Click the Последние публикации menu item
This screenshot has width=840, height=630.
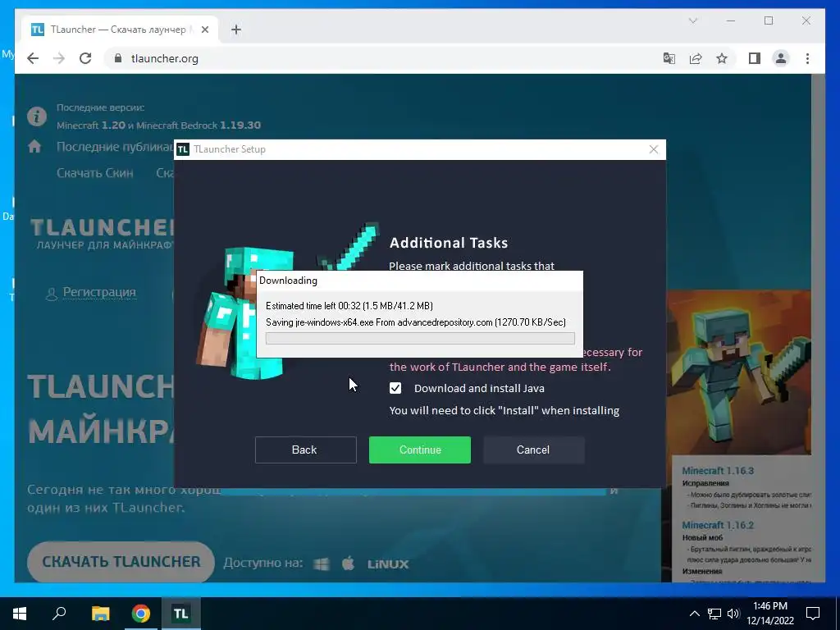pyautogui.click(x=115, y=147)
